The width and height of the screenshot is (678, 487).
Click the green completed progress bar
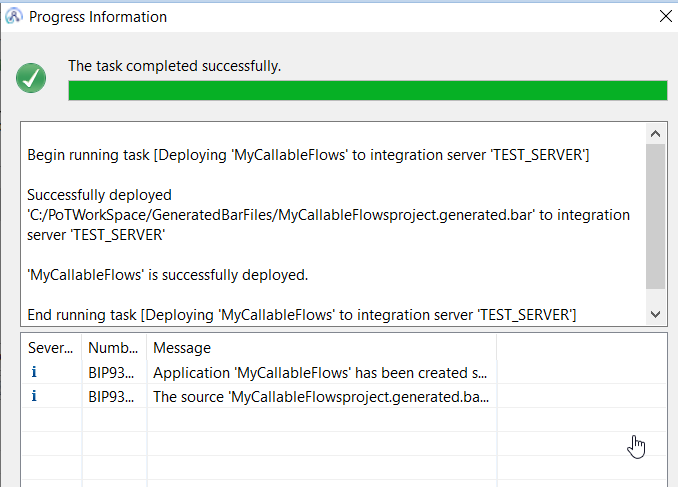(367, 91)
